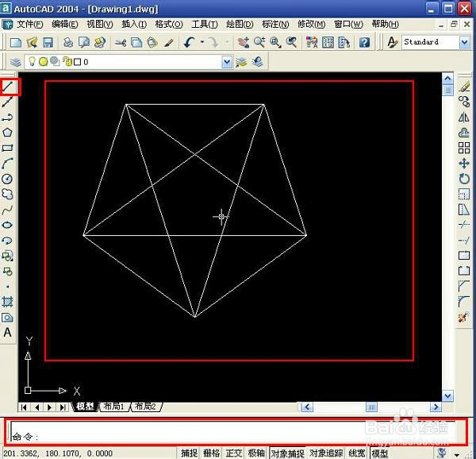Select the Revision Cloud tool

click(x=8, y=194)
